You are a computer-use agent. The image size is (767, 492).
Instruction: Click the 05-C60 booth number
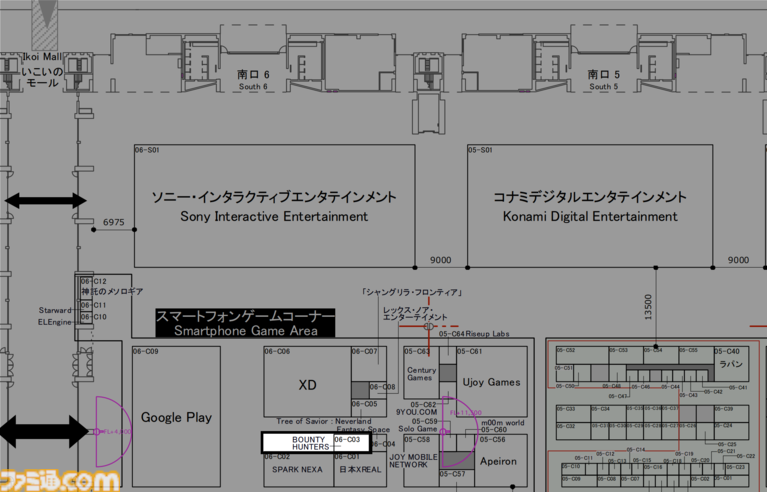point(494,430)
